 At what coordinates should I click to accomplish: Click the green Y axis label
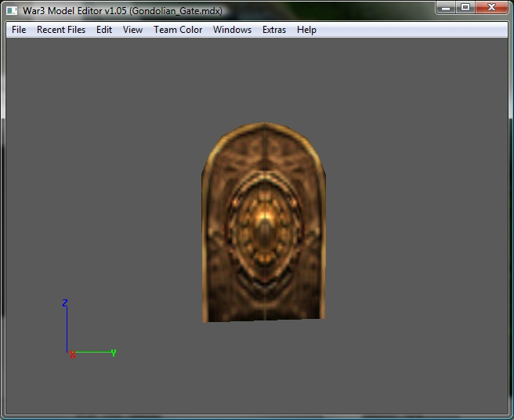(x=114, y=353)
